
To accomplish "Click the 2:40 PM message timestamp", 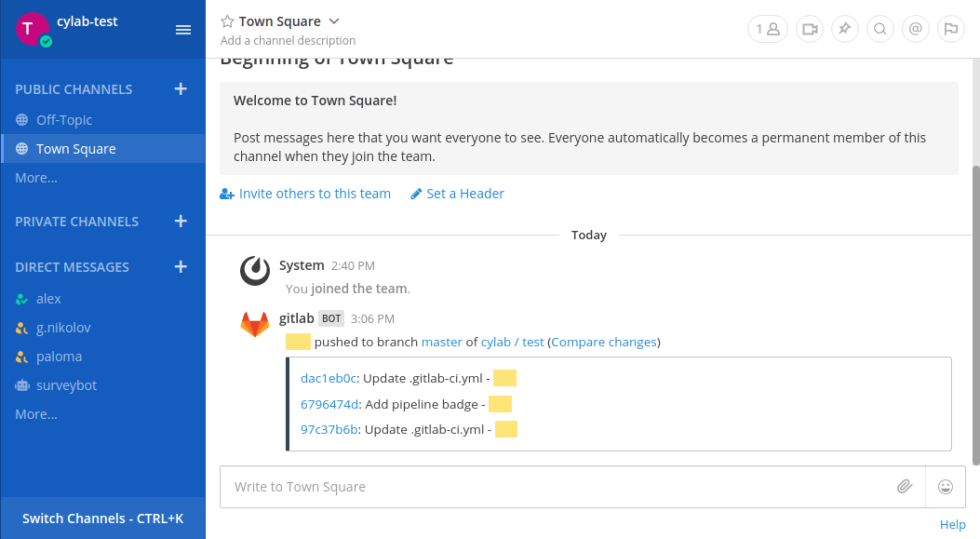I will coord(353,265).
